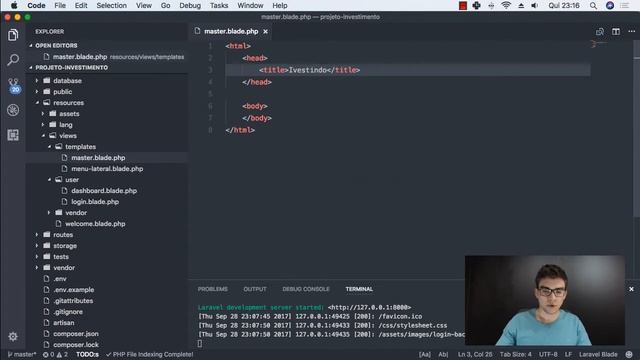
Task: Change the LF end of line sequence
Action: 568,354
